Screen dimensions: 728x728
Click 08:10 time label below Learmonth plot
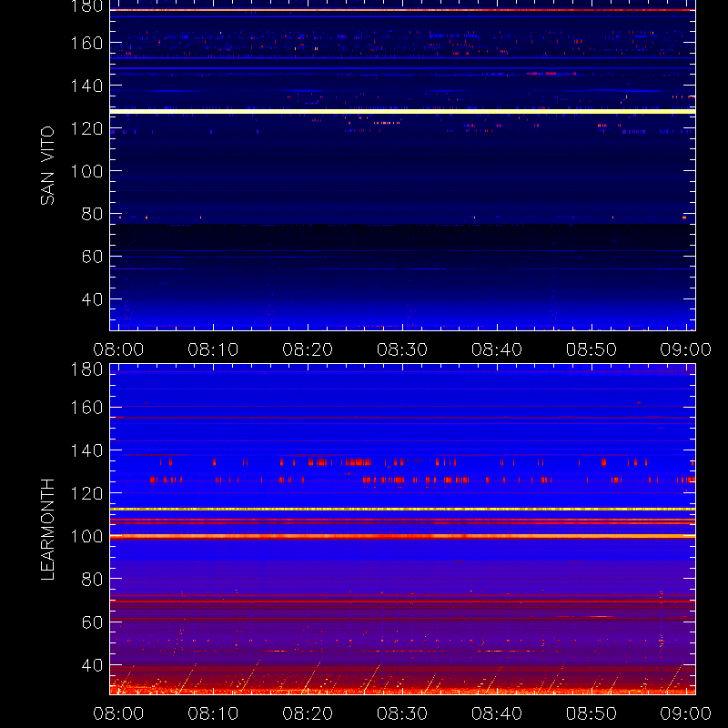tap(213, 713)
